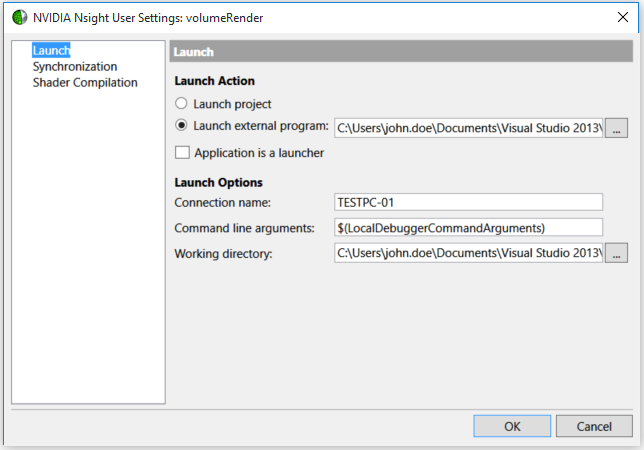Open the Shader Compilation settings page
This screenshot has width=644, height=450.
85,83
